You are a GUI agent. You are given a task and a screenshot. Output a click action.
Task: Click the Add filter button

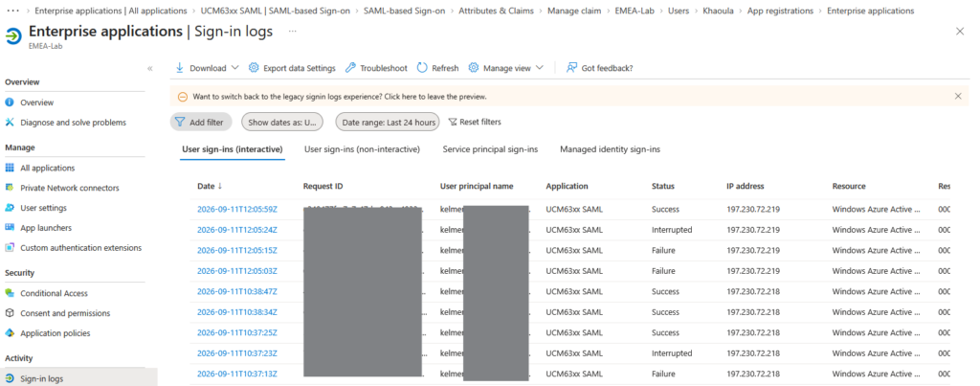click(x=201, y=122)
